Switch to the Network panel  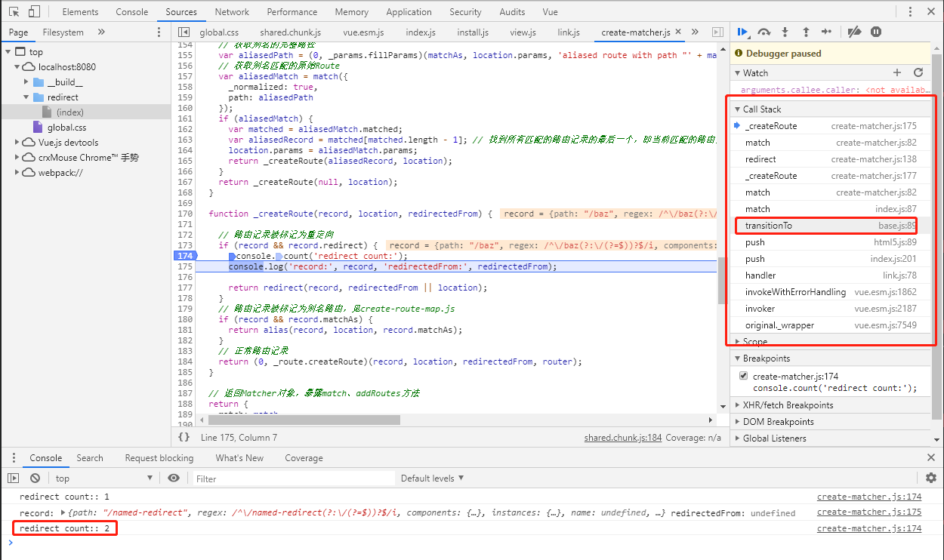232,11
